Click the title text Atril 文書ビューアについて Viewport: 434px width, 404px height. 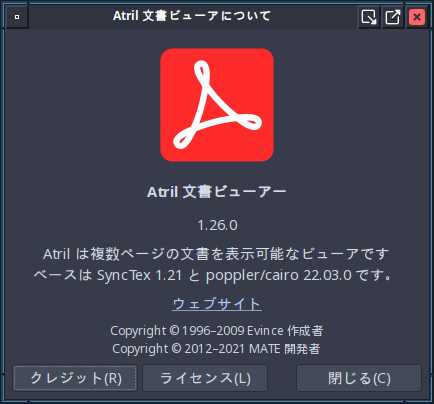(192, 16)
